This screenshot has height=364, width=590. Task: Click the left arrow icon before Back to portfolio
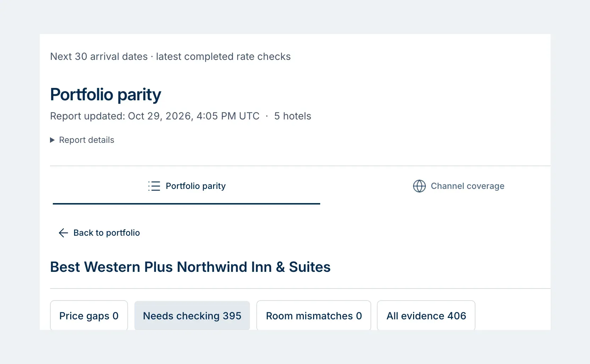63,233
